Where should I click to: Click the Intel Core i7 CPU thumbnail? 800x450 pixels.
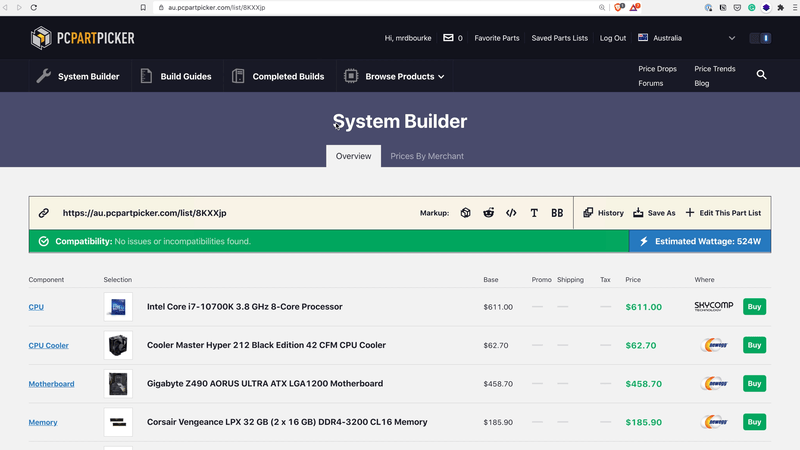tap(118, 307)
